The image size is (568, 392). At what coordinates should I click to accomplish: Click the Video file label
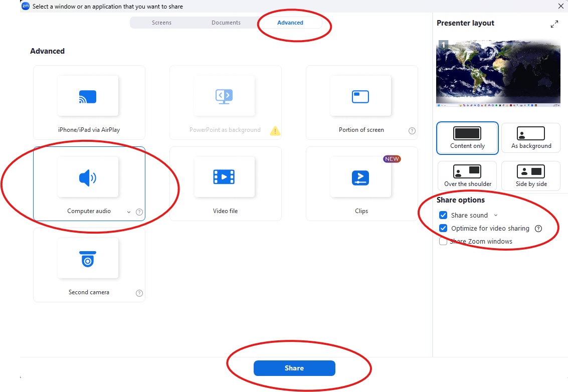225,211
